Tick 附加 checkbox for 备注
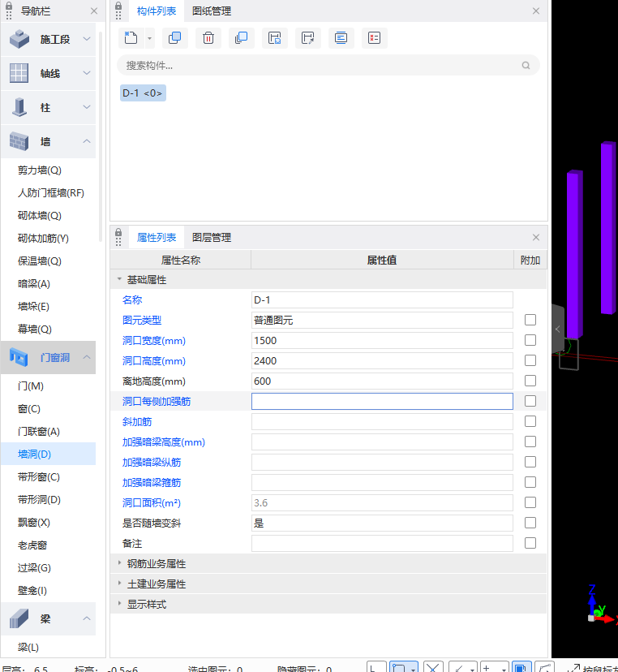The width and height of the screenshot is (618, 672). 530,543
